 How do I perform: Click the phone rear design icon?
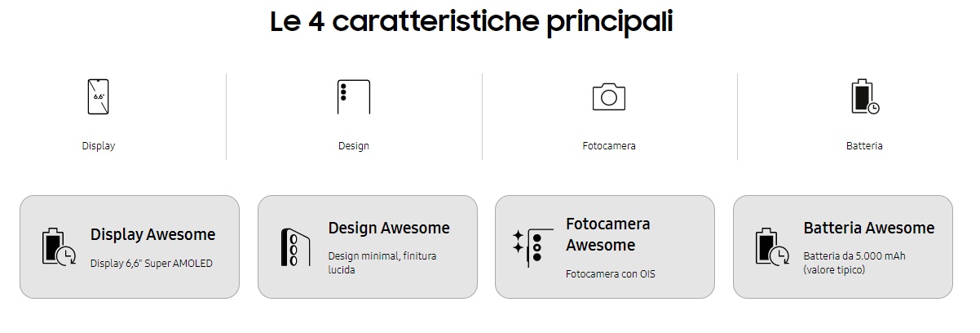point(353,96)
